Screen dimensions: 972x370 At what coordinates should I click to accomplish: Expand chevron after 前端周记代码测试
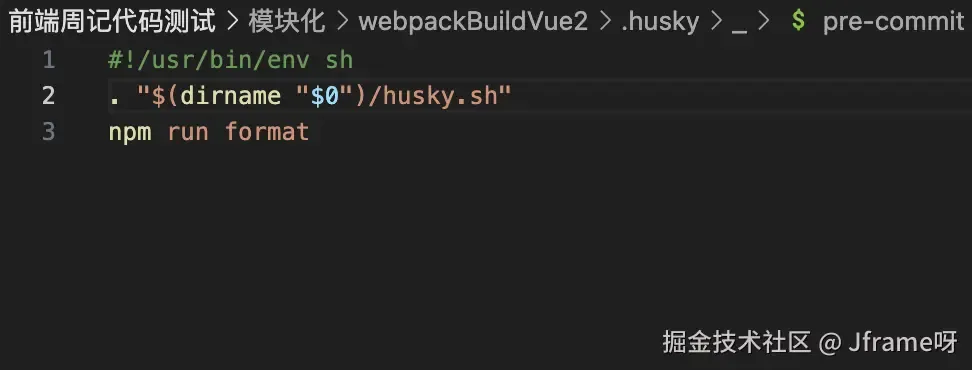tap(232, 22)
